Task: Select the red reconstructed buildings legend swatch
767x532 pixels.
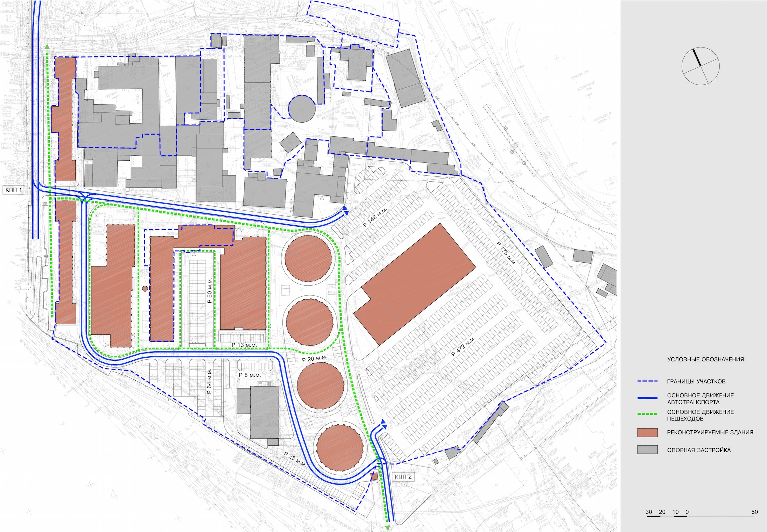Action: 647,433
